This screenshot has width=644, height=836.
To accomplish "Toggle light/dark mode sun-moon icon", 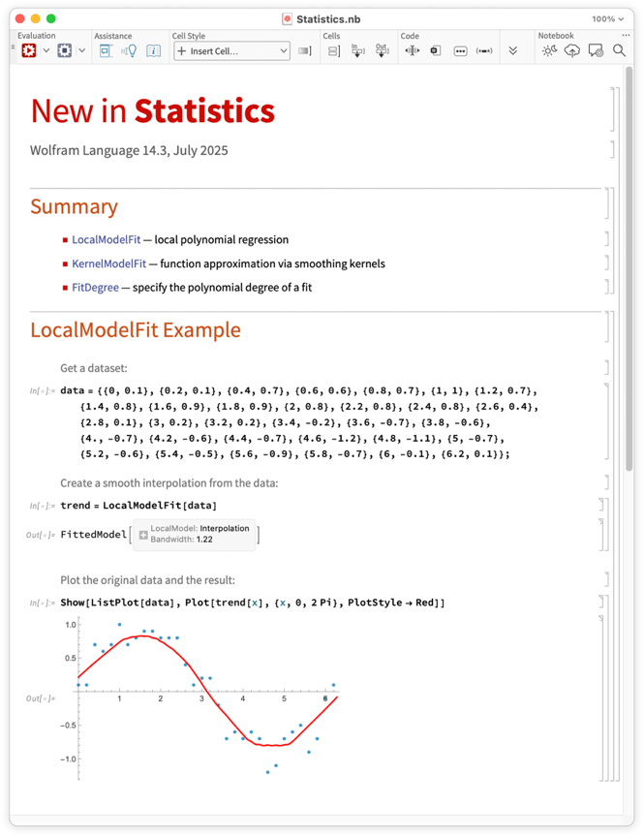I will tap(549, 50).
